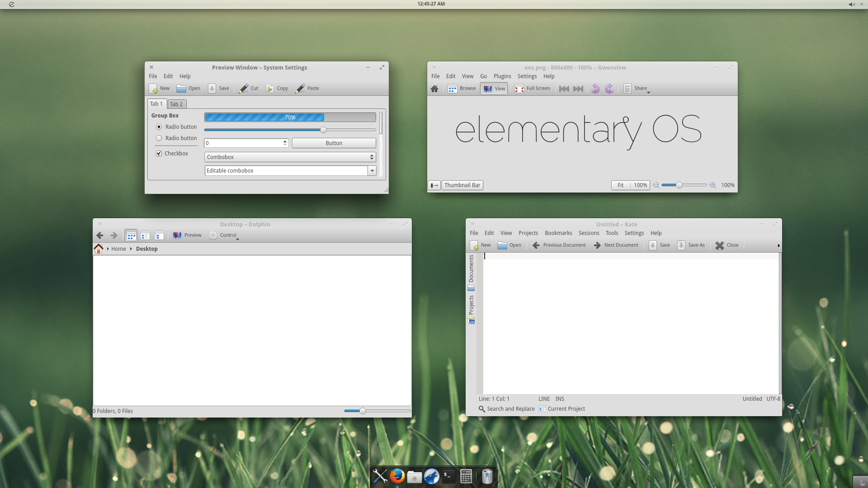
Task: Click Save As in Kate toolbar
Action: tap(691, 245)
